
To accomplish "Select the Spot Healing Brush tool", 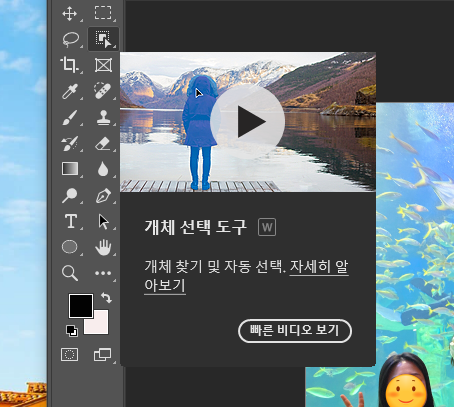I will 102,90.
